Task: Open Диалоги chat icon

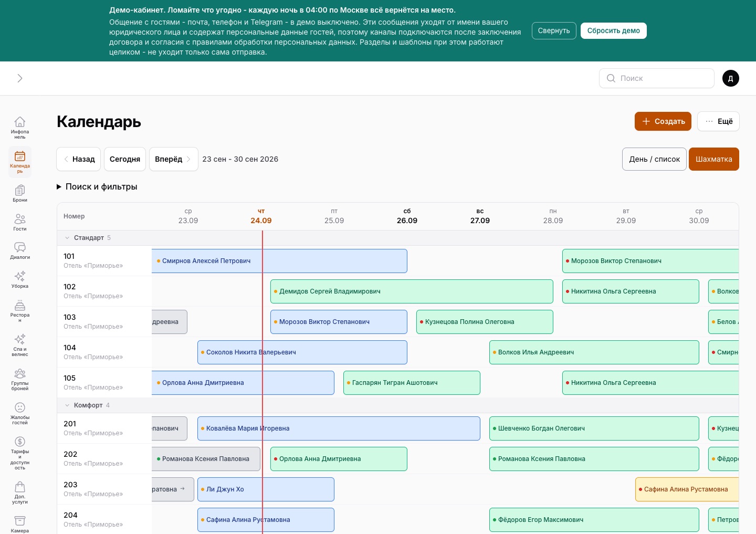Action: point(20,250)
